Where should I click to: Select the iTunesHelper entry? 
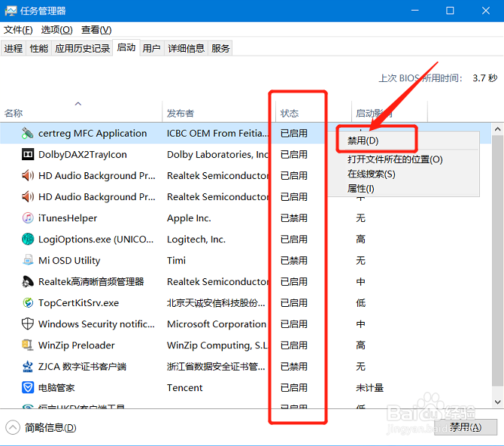pos(68,218)
